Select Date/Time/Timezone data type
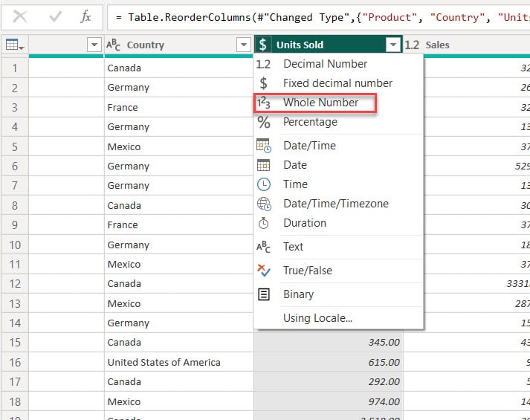The height and width of the screenshot is (420, 530). [338, 204]
